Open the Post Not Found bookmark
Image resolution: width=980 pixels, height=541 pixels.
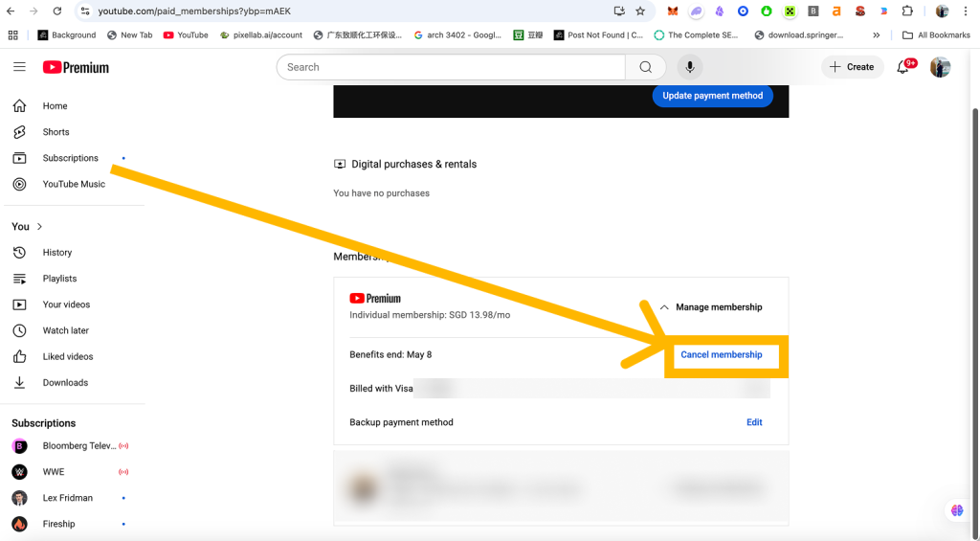tap(598, 35)
